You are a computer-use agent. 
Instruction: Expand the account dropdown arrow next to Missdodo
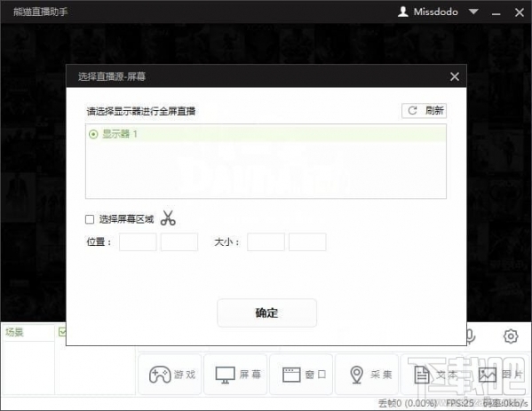pyautogui.click(x=473, y=12)
